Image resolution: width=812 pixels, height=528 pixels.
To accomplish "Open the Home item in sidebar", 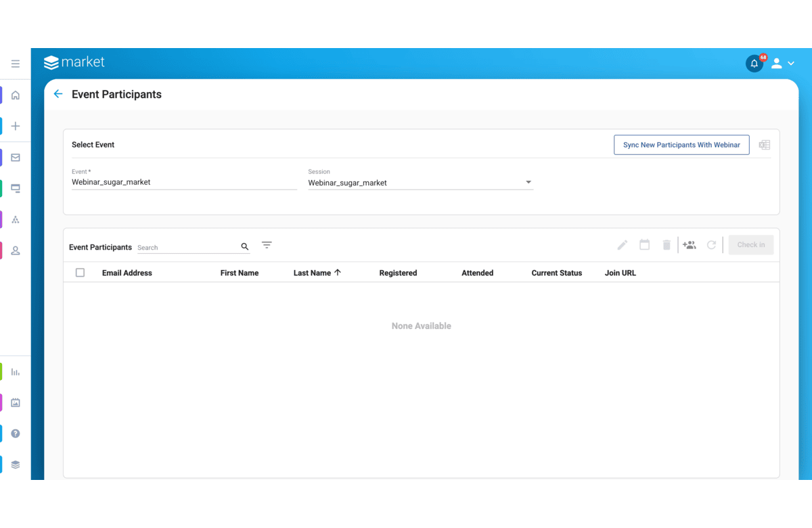I will point(16,95).
